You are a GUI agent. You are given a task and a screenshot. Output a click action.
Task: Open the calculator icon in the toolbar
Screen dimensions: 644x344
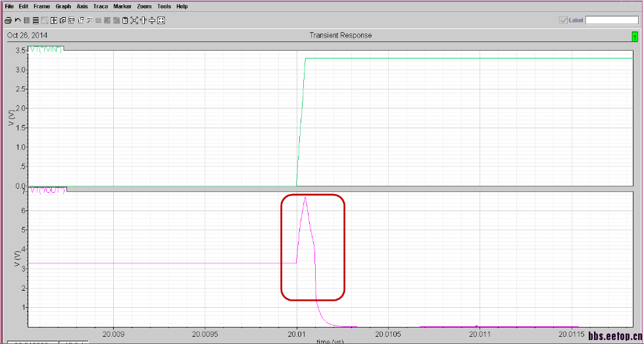(x=125, y=20)
